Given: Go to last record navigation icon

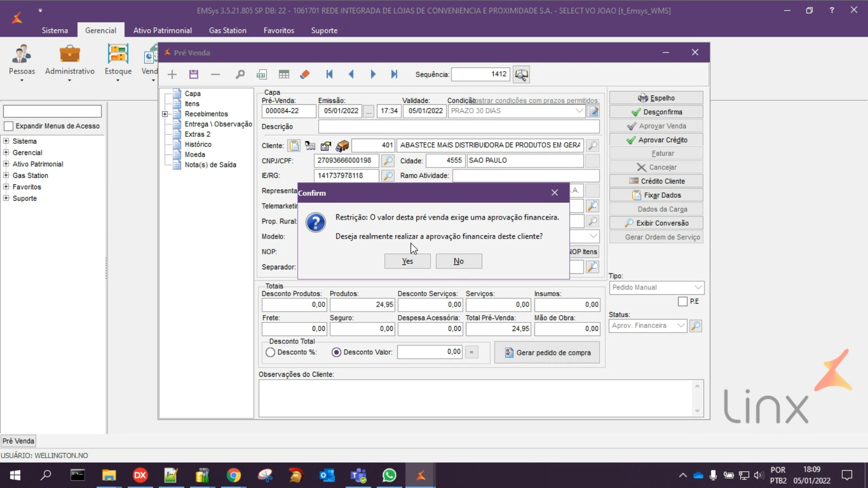Looking at the screenshot, I should coord(394,75).
